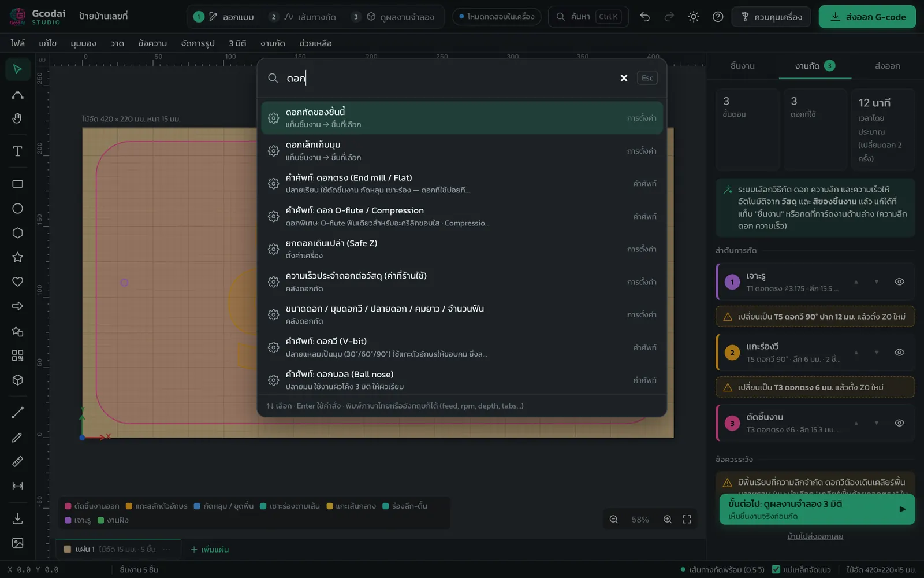Screen dimensions: 924x578
Task: Click the Undo arrow icon
Action: [644, 17]
